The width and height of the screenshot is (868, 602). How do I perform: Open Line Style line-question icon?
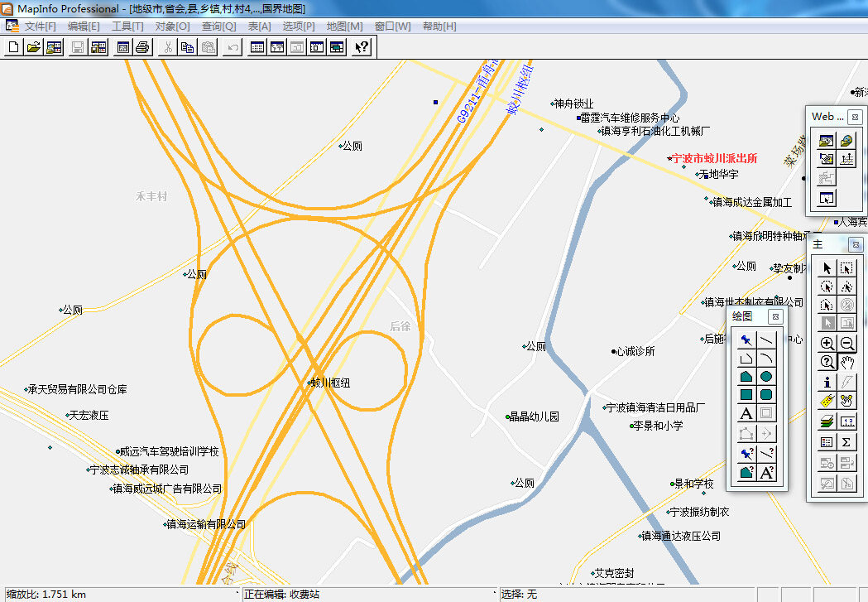point(766,454)
